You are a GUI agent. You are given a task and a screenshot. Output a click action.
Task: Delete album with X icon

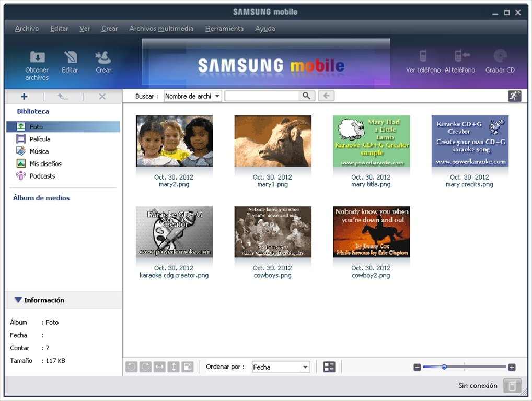point(102,97)
